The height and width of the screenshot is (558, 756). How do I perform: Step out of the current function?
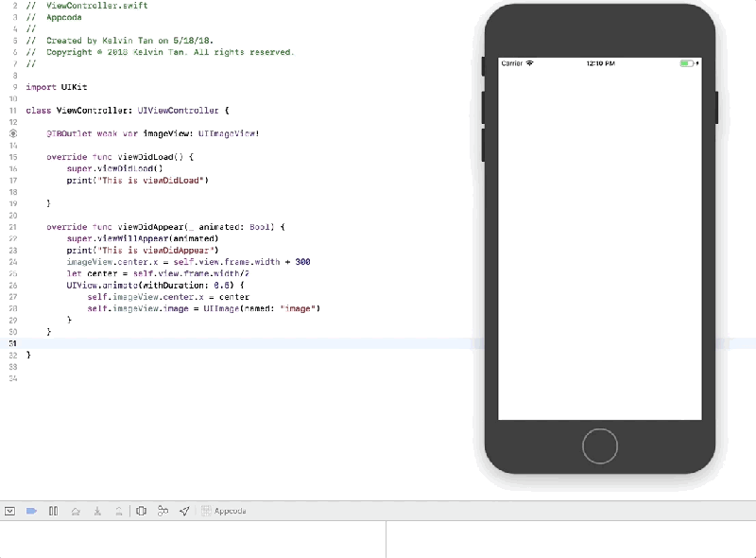click(119, 511)
